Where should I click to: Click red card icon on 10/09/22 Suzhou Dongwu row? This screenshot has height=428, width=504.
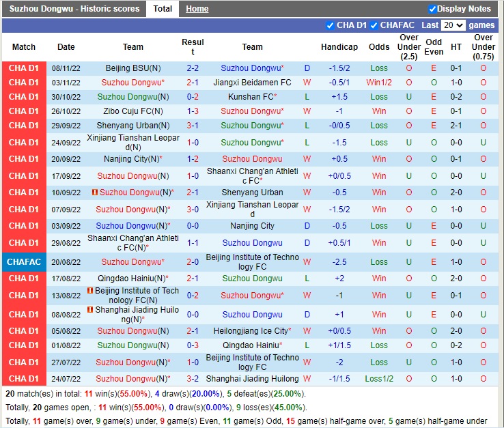(x=95, y=192)
